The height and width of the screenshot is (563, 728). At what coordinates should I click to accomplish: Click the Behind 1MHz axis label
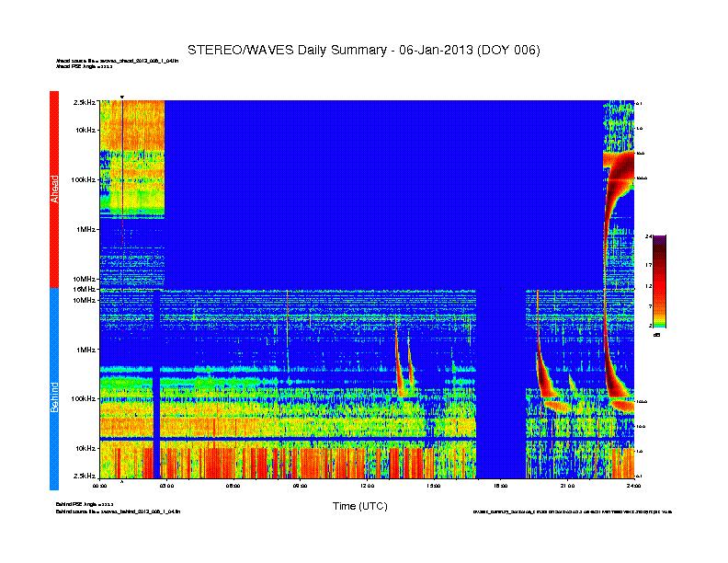click(85, 350)
